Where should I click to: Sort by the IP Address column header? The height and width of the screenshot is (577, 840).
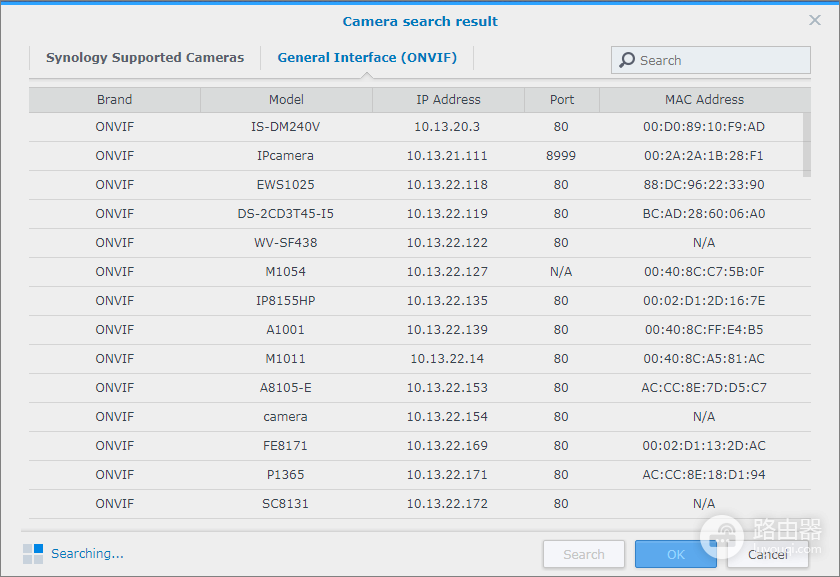point(448,100)
